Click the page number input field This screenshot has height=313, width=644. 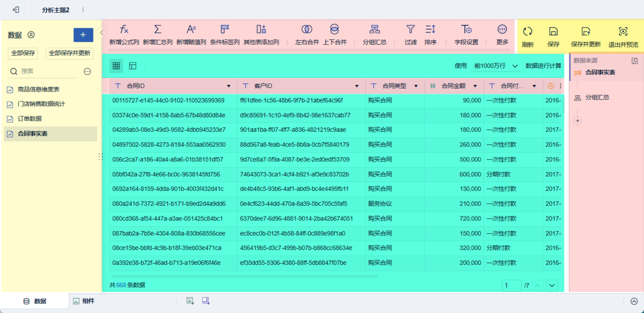pos(511,286)
